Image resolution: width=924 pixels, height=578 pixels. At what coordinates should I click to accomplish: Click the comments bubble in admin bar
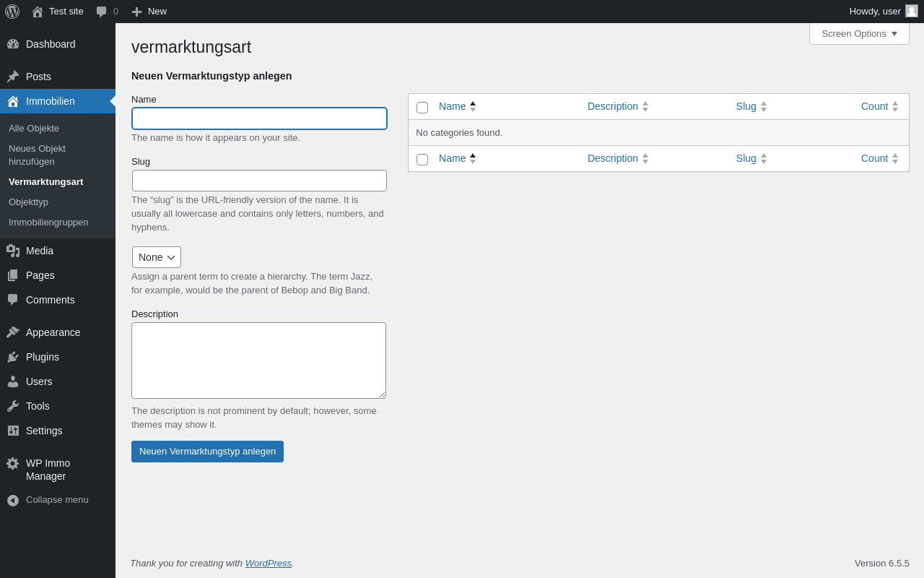point(102,12)
